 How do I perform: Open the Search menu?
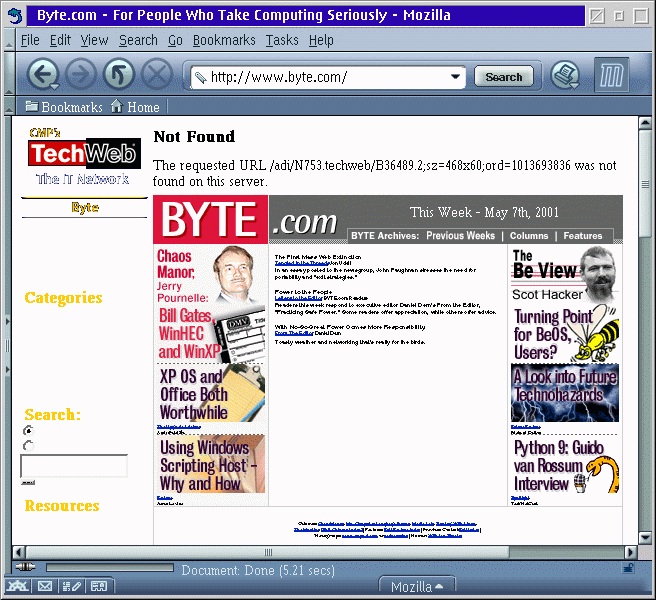click(x=138, y=40)
